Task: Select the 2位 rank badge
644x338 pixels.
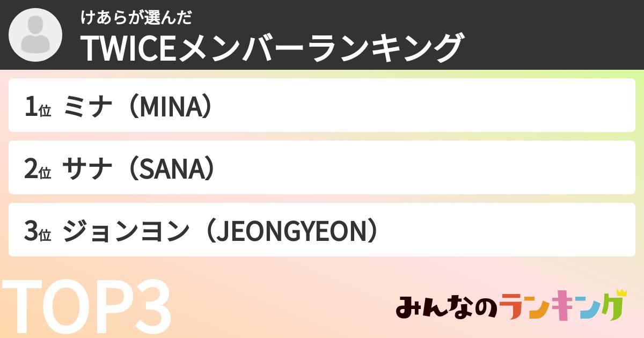Action: point(37,171)
